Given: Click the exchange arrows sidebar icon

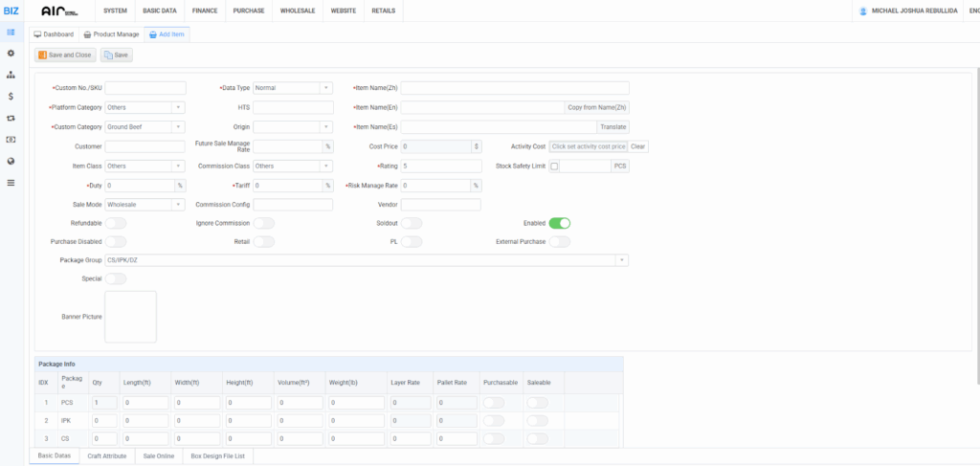Looking at the screenshot, I should 11,118.
